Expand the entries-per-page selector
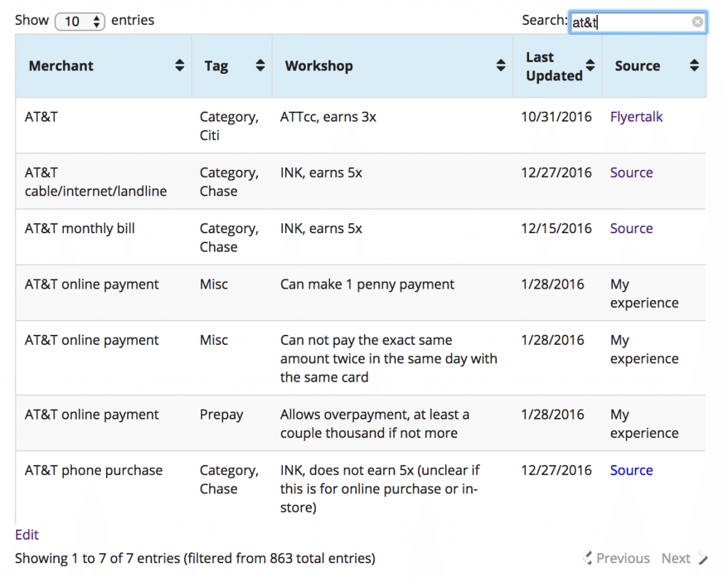 (x=80, y=21)
